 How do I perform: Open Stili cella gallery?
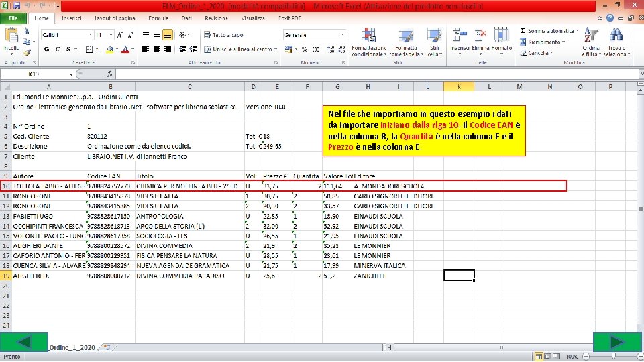click(435, 43)
